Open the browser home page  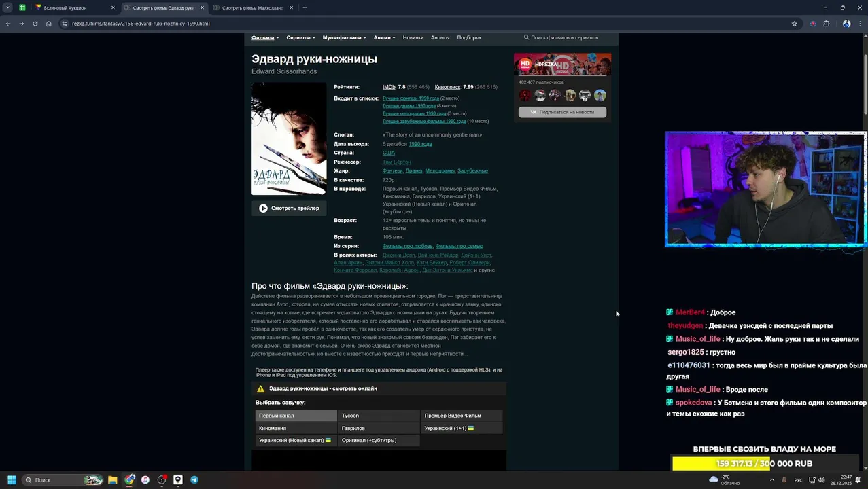point(49,24)
